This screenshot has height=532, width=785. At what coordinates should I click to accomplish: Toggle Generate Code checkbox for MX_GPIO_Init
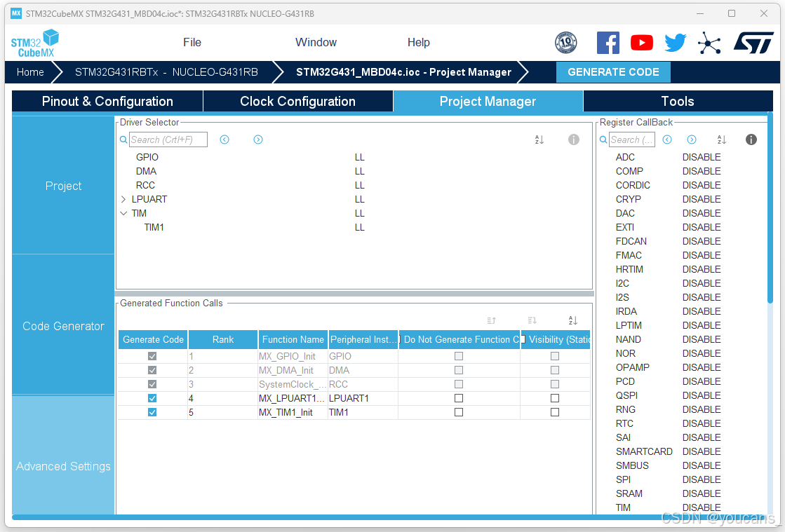click(152, 357)
